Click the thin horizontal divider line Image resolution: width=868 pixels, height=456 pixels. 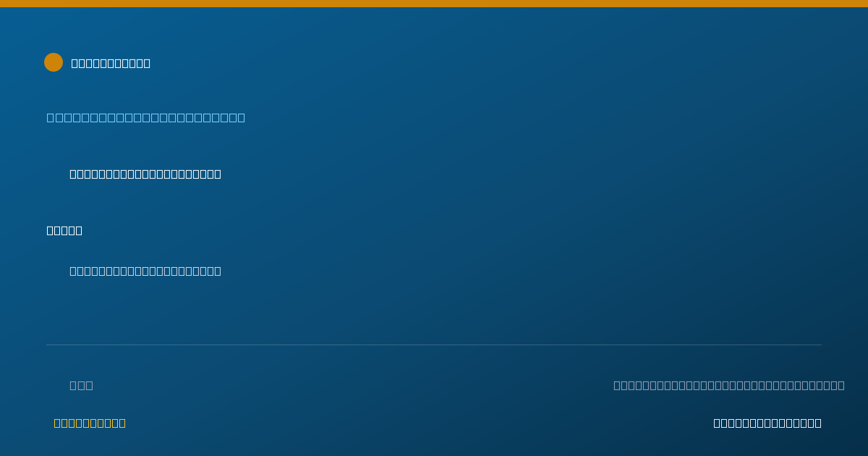pos(434,345)
